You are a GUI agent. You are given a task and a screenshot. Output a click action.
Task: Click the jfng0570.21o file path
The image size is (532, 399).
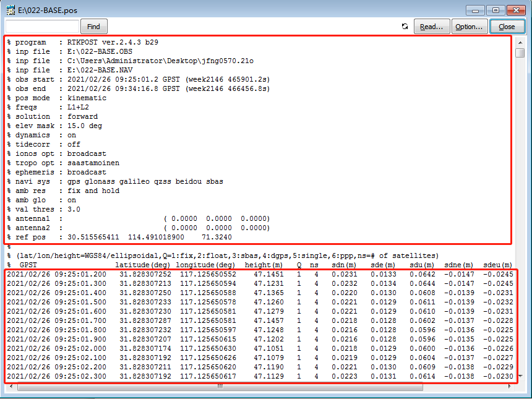tap(160, 61)
